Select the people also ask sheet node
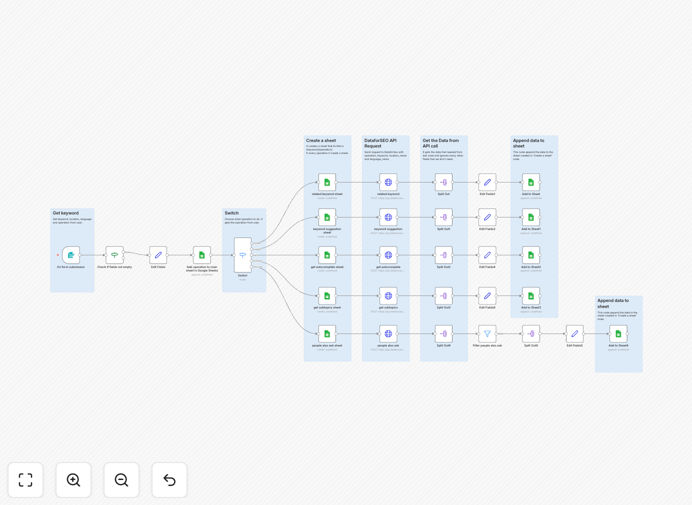The width and height of the screenshot is (692, 505). click(x=327, y=334)
